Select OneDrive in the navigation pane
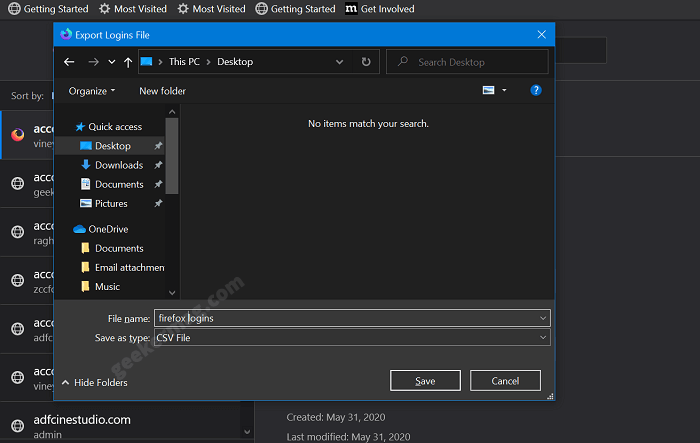 [x=100, y=229]
